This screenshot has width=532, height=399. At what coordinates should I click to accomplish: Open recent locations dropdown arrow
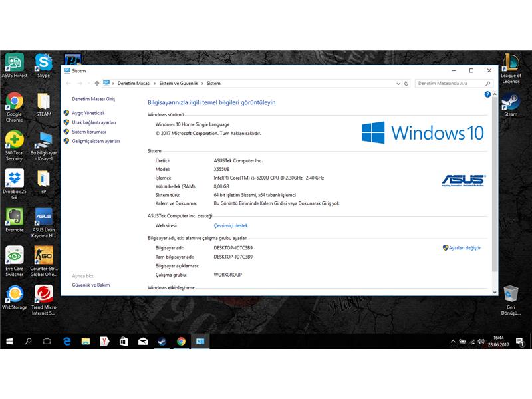(88, 84)
